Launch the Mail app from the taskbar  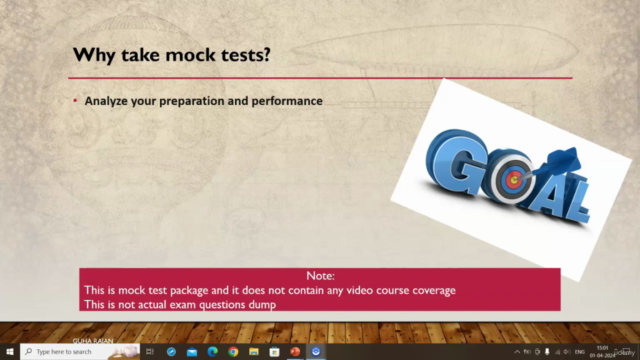[x=192, y=351]
